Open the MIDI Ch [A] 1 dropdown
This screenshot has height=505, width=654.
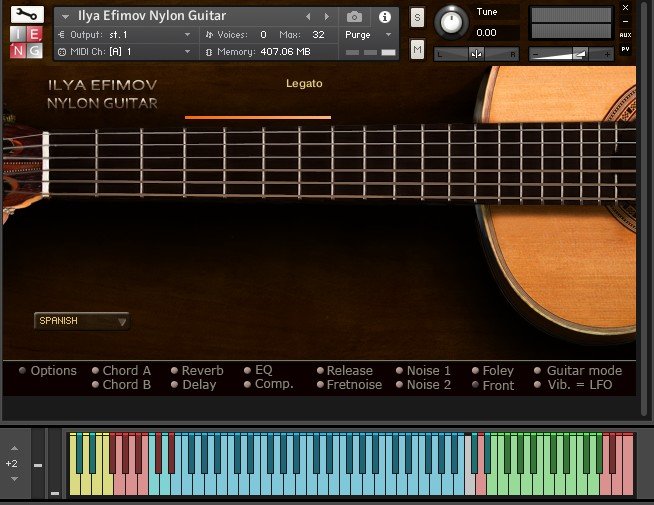(124, 52)
